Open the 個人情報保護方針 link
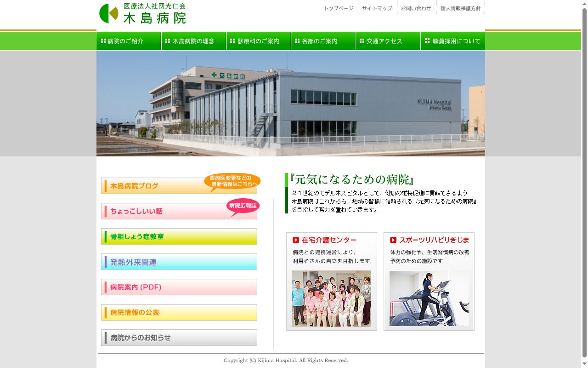 pos(460,8)
